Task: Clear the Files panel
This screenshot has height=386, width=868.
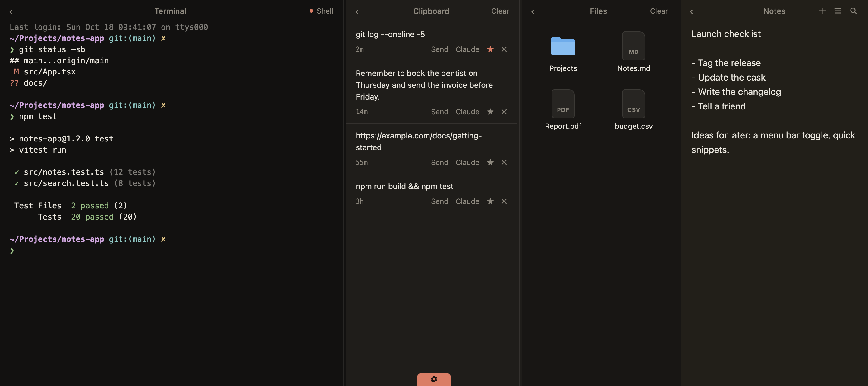Action: coord(659,11)
